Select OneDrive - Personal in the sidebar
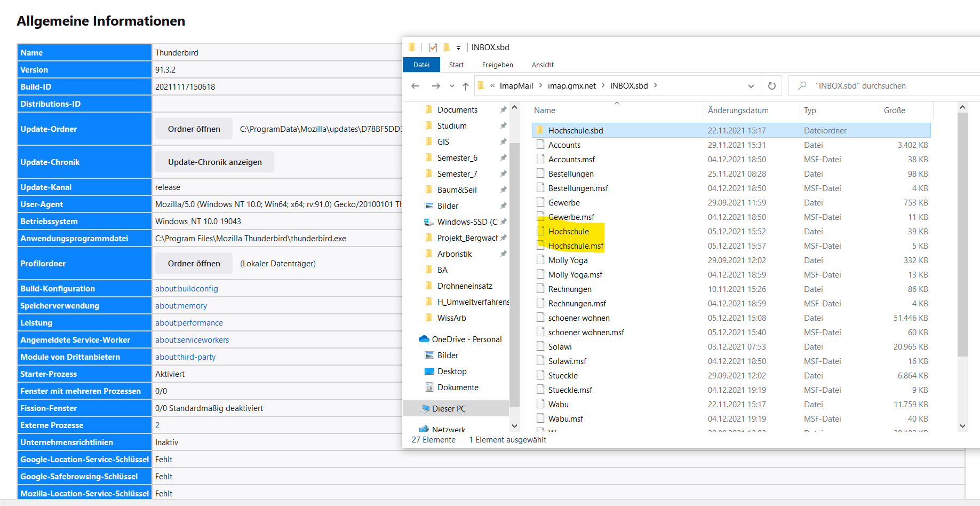 466,339
